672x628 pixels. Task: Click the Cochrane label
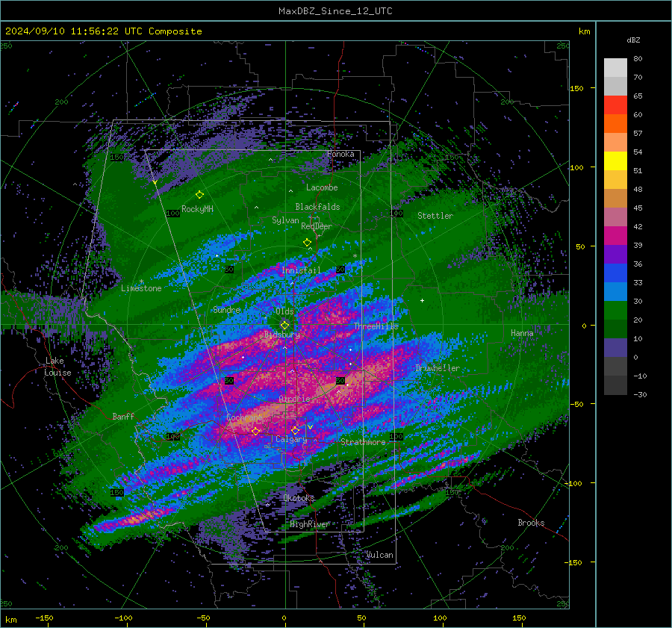pyautogui.click(x=244, y=417)
